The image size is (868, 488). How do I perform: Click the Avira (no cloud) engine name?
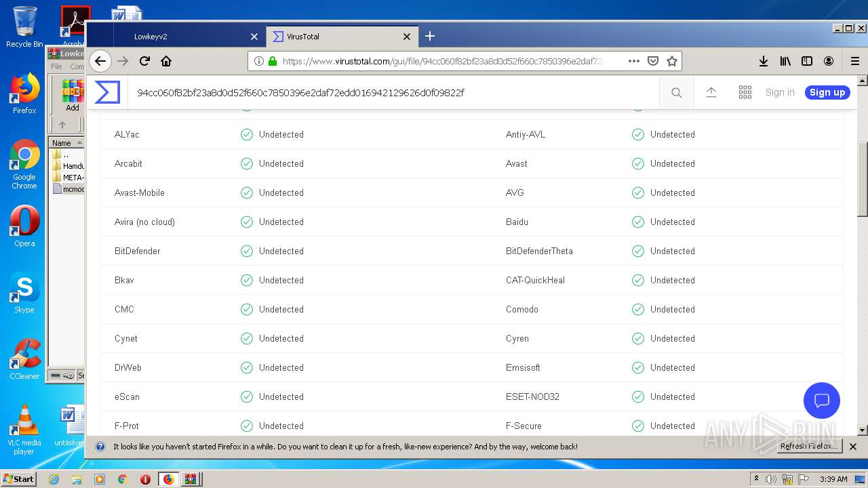144,222
